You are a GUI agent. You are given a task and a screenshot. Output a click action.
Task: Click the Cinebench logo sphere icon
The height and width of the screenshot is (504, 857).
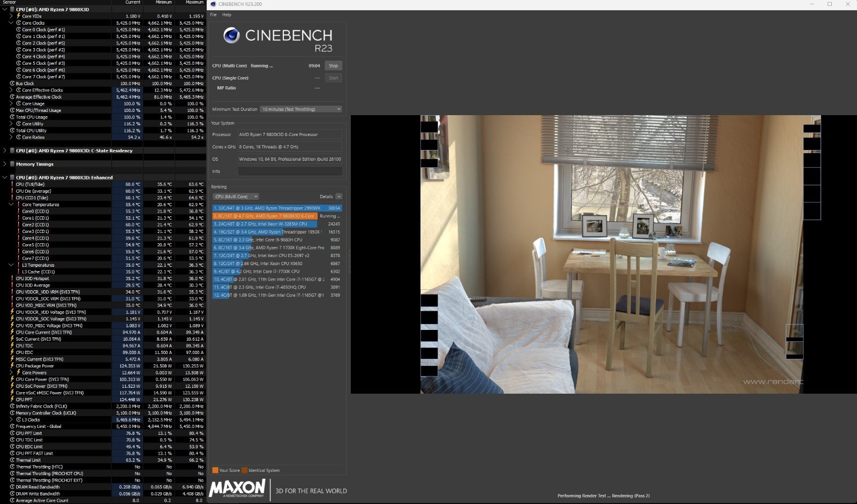[231, 35]
